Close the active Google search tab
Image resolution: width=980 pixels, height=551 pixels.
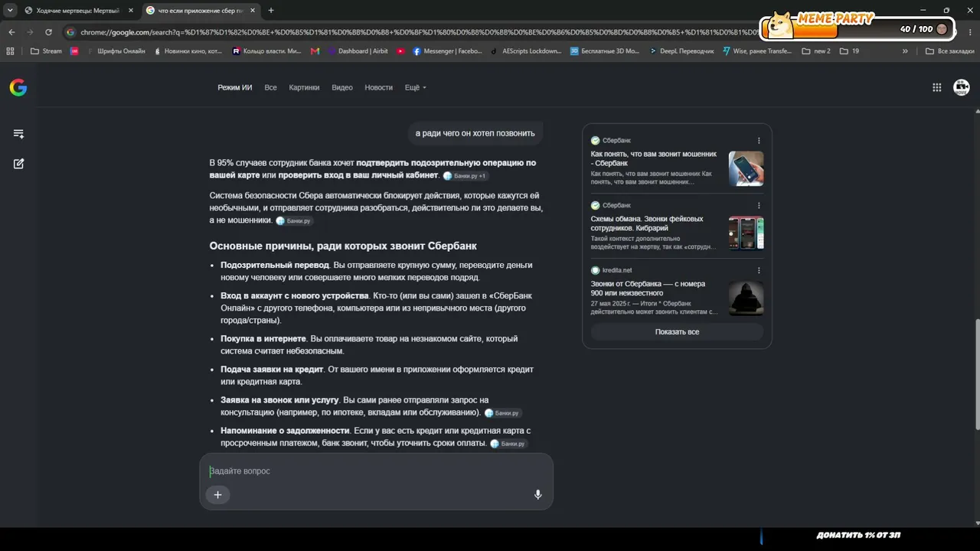(252, 11)
